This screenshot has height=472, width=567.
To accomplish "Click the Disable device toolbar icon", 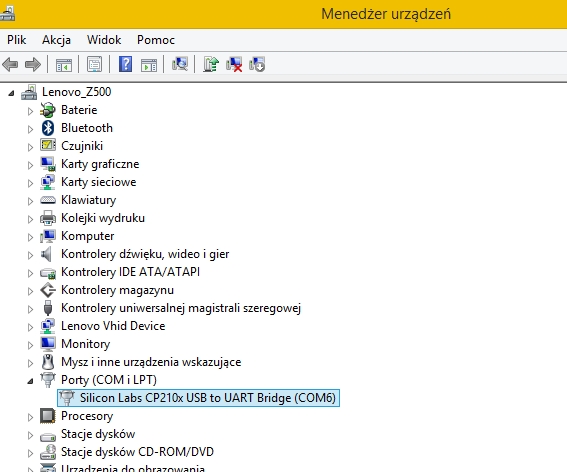I will tap(257, 64).
